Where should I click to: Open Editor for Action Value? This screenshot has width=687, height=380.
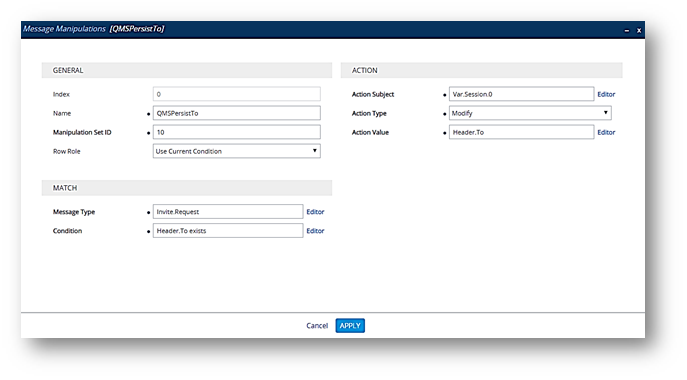[606, 132]
